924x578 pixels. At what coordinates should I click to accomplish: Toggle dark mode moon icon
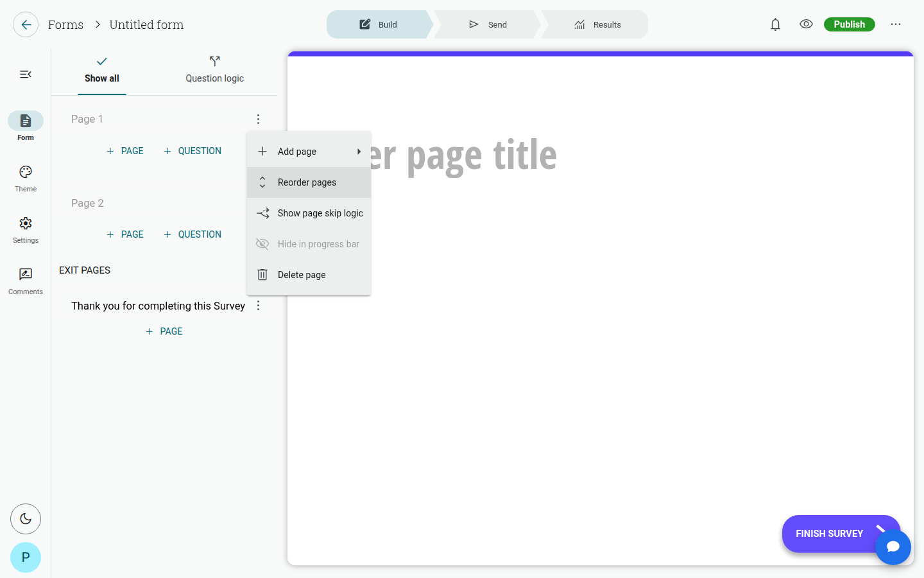coord(26,519)
